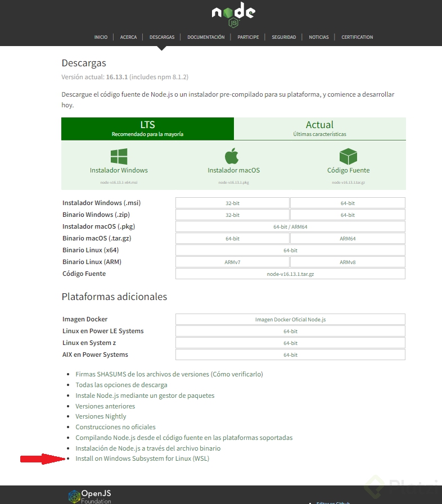442x504 pixels.
Task: Open Construcciones no oficiales link
Action: coord(115,427)
